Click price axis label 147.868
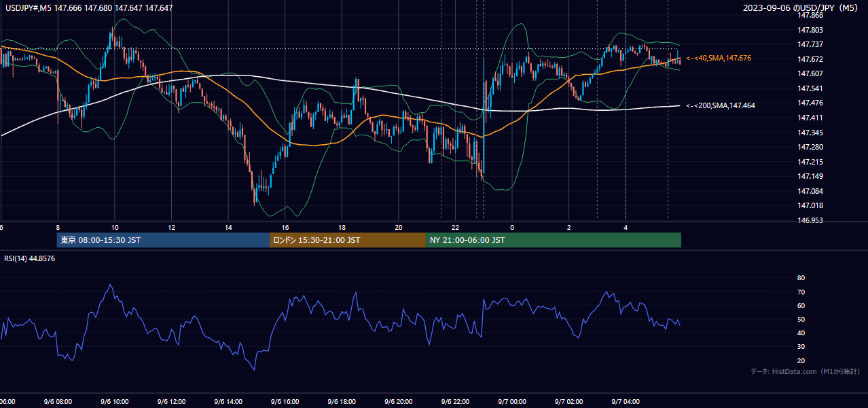868x408 pixels. [x=811, y=16]
